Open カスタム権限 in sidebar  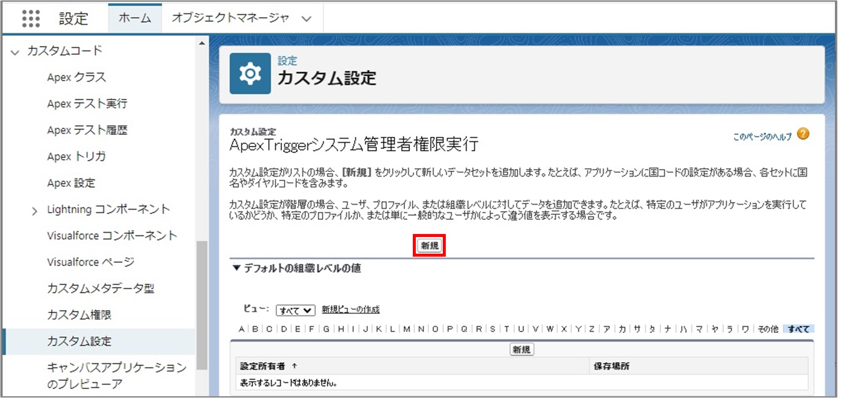tap(79, 315)
